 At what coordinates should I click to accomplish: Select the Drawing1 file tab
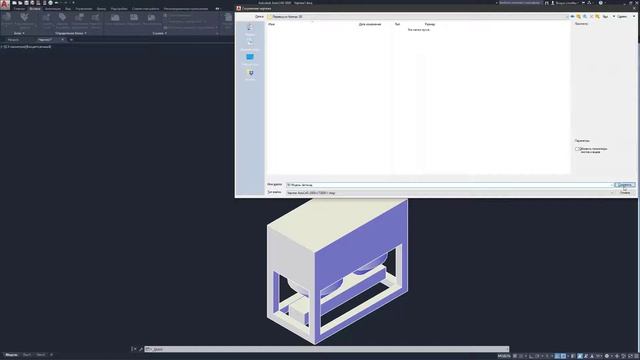(x=45, y=40)
